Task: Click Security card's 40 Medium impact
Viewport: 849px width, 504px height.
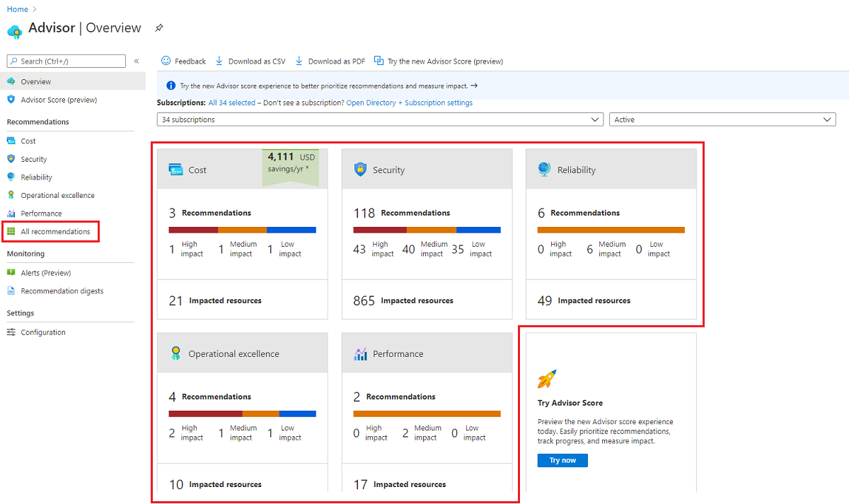Action: coord(425,249)
